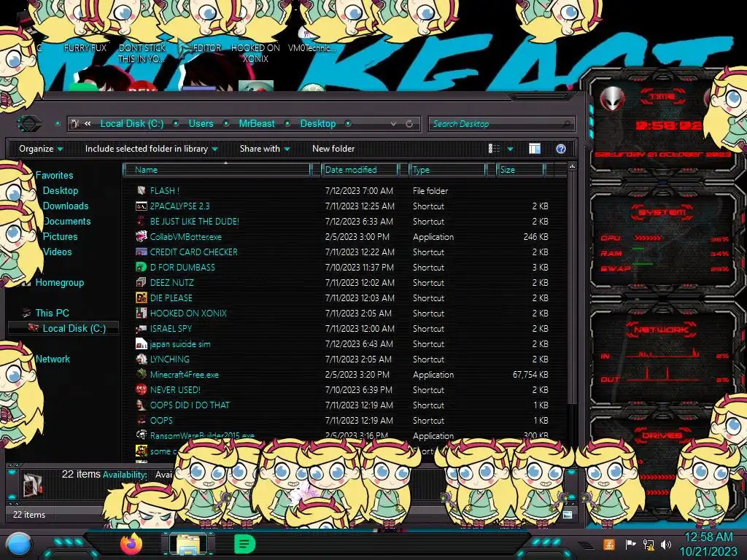Click the File Explorer taskbar icon
The height and width of the screenshot is (560, 747).
188,544
